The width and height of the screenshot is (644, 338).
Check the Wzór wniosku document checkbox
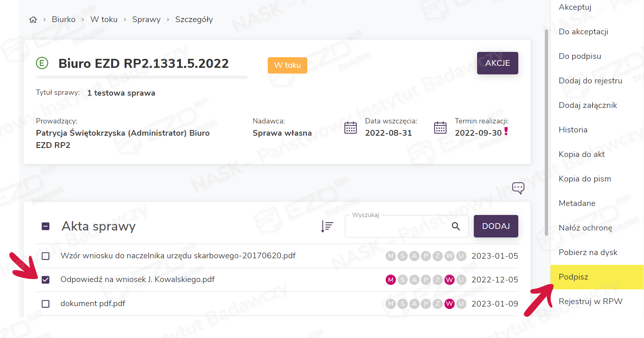click(46, 256)
